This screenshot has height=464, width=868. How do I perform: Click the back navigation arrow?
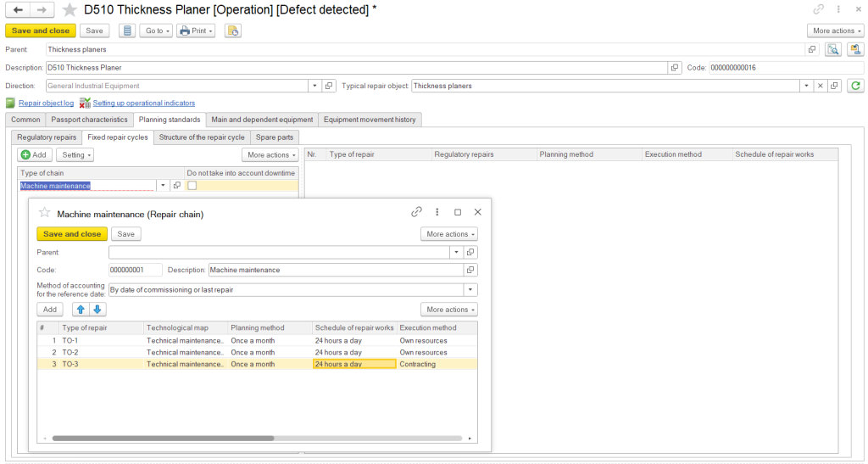[18, 9]
